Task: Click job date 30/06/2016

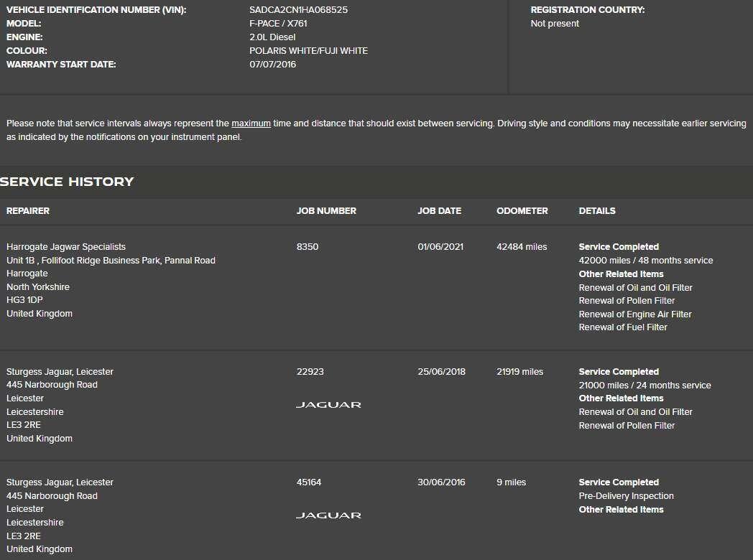Action: click(x=441, y=482)
